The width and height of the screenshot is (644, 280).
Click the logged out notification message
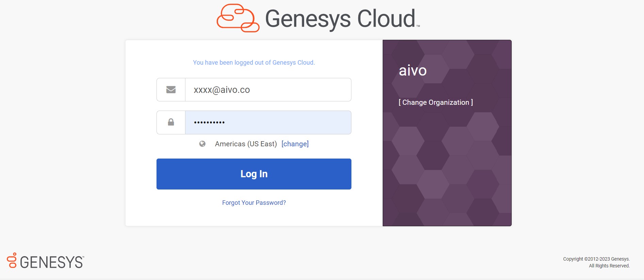(x=254, y=63)
